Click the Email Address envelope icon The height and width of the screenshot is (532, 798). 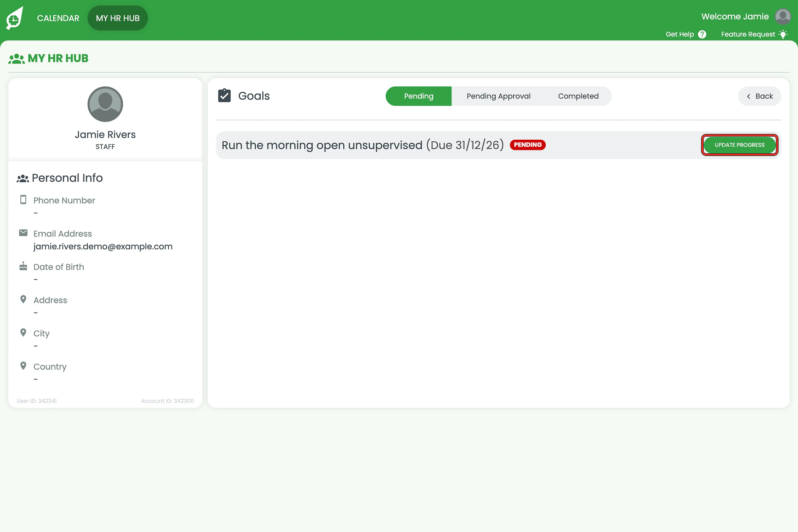23,233
